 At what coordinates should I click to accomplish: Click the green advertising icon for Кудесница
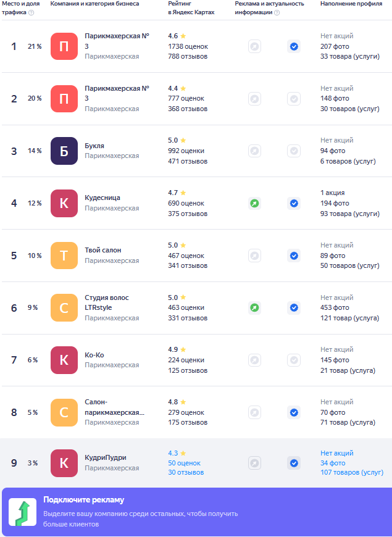click(x=254, y=204)
